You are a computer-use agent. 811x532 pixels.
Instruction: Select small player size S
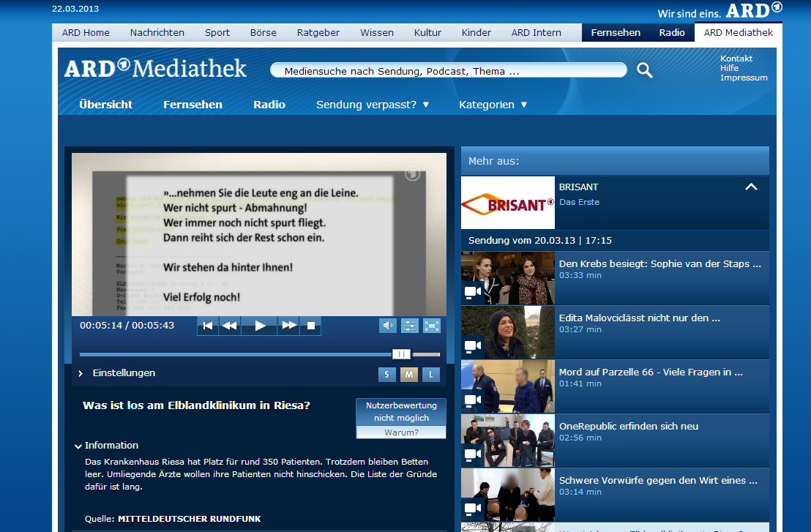click(387, 375)
